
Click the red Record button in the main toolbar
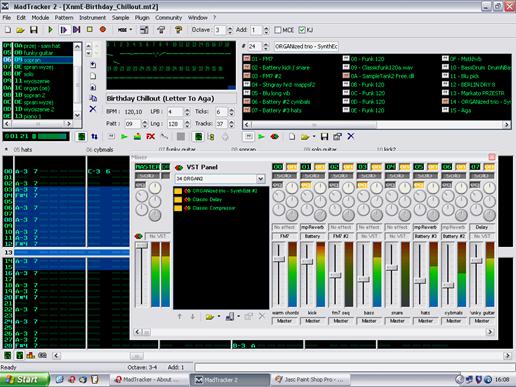103,30
